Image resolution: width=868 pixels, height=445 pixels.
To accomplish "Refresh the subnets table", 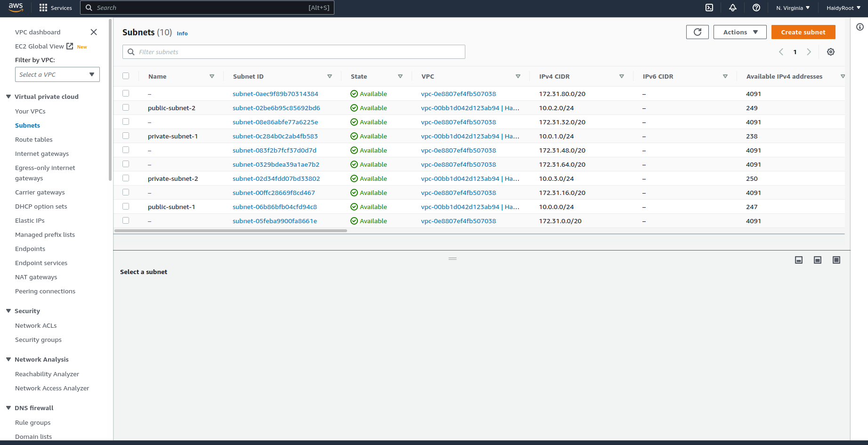I will 697,32.
